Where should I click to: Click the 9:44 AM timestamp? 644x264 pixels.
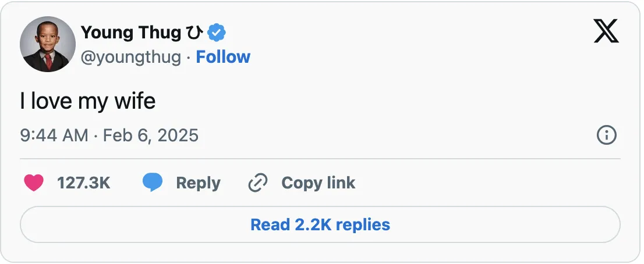(54, 135)
